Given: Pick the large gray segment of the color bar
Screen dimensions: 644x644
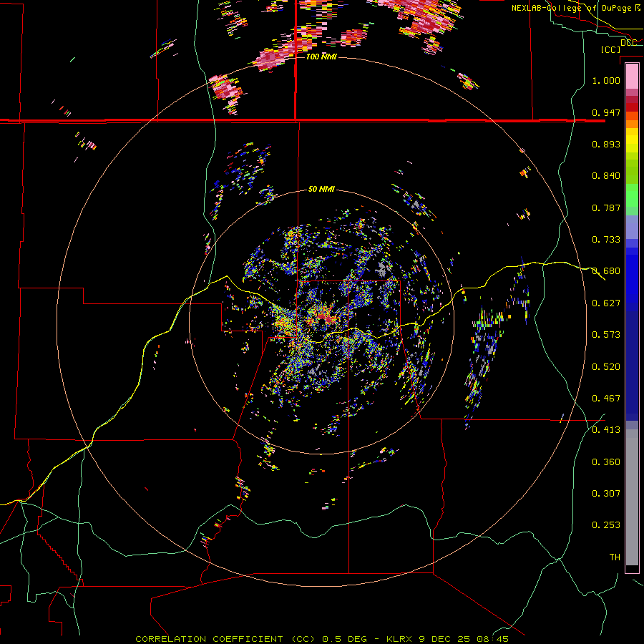Looking at the screenshot, I should click(632, 497).
